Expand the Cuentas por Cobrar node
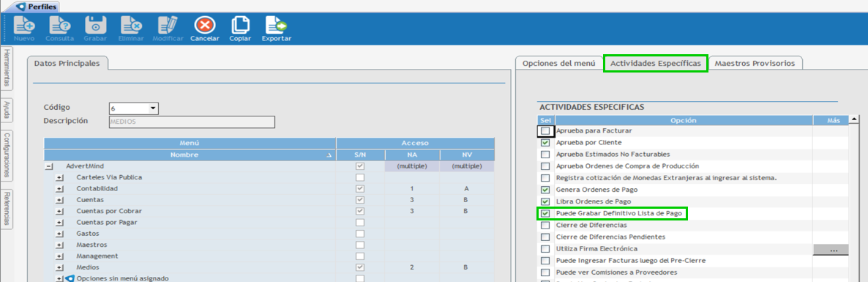The width and height of the screenshot is (868, 282). [x=60, y=211]
